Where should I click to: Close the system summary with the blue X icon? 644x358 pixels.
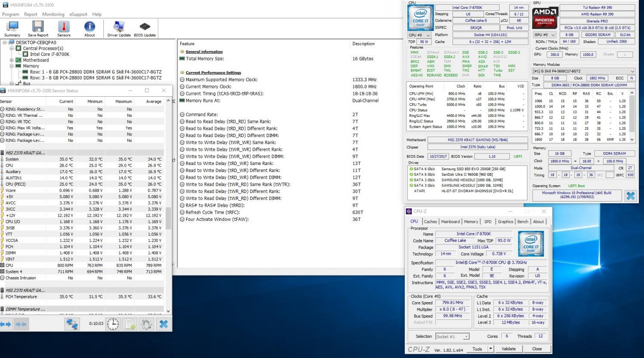tap(630, 196)
